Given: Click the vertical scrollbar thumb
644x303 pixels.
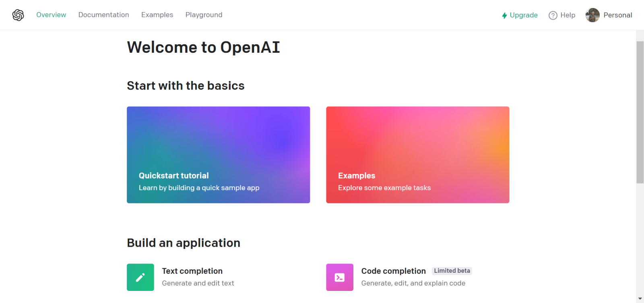Looking at the screenshot, I should pyautogui.click(x=640, y=112).
